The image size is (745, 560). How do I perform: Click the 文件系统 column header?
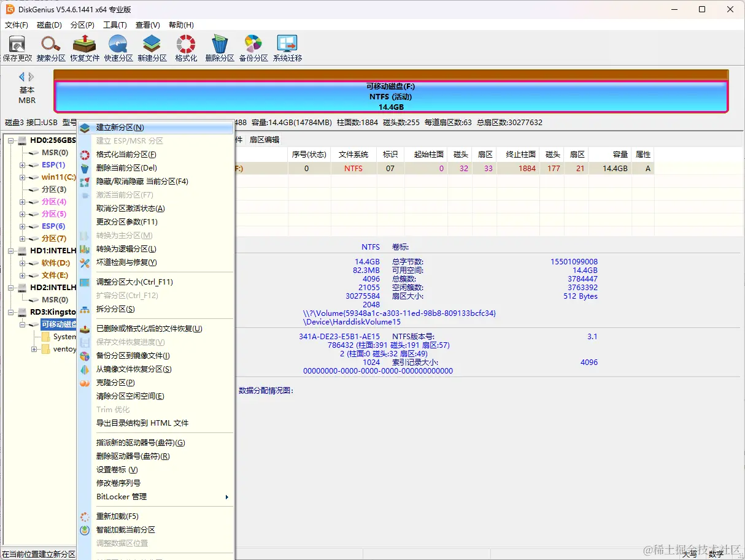tap(353, 155)
